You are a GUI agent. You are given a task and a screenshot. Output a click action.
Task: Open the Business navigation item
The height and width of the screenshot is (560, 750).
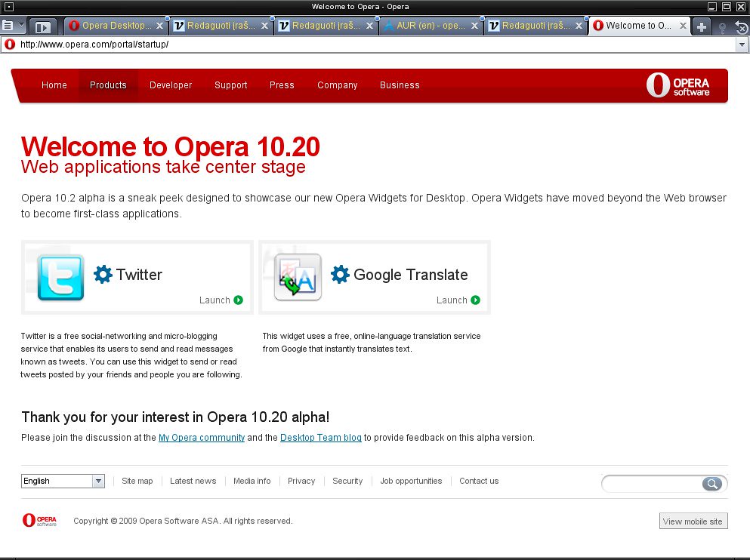pyautogui.click(x=400, y=85)
